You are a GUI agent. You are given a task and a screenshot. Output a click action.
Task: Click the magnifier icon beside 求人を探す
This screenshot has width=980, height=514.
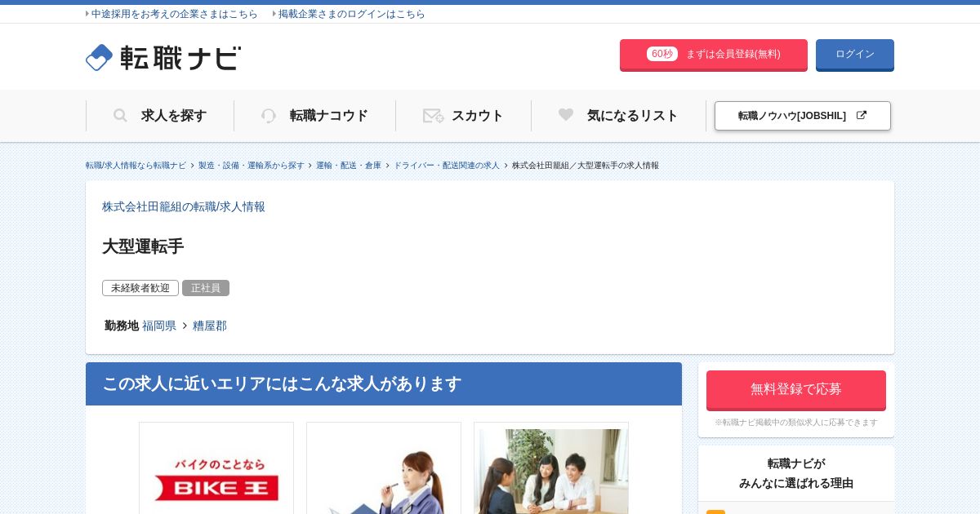pos(120,116)
